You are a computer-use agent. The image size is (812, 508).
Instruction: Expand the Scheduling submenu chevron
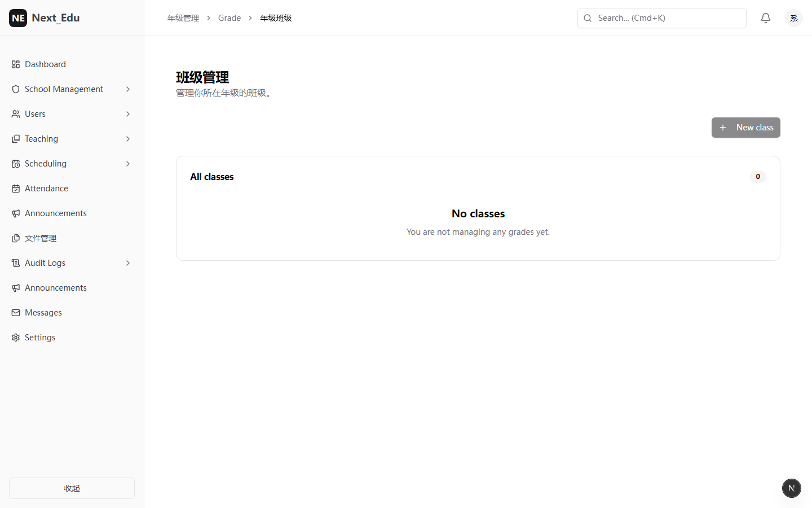[128, 164]
